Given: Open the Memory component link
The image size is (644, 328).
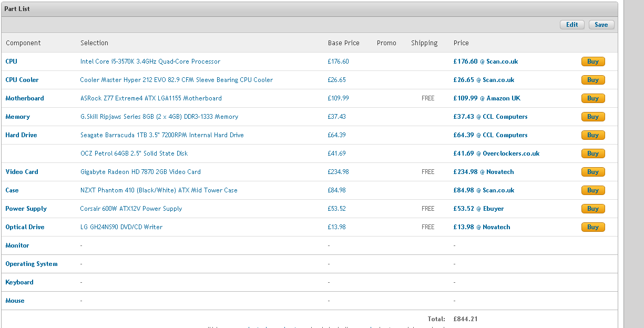Looking at the screenshot, I should tap(17, 117).
